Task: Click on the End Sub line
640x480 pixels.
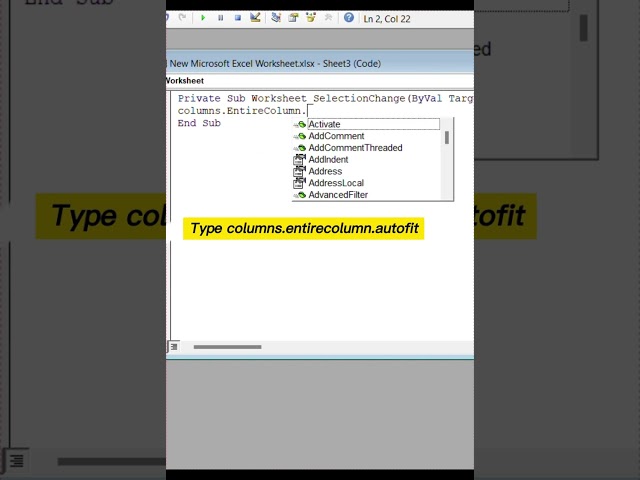Action: 199,123
